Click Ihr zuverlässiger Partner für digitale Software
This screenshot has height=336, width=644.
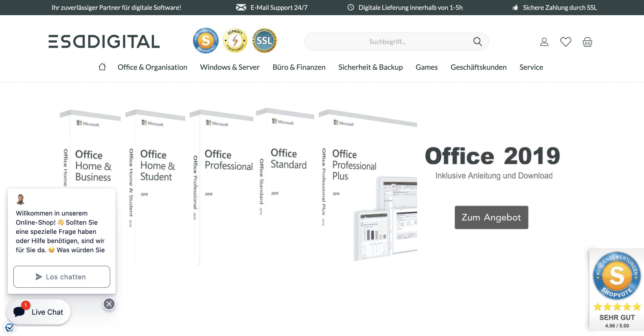pyautogui.click(x=116, y=8)
